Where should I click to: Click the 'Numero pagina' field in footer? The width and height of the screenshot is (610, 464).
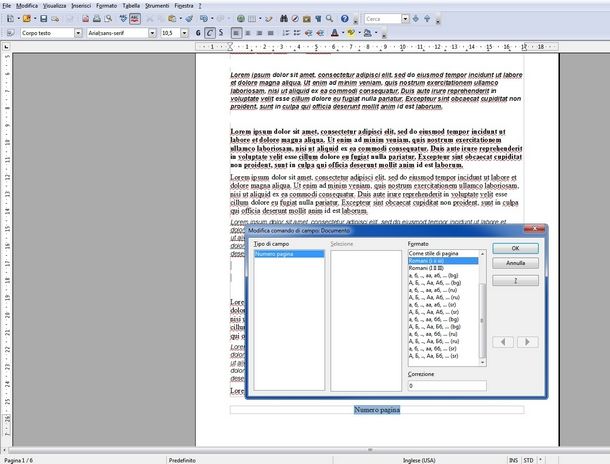pos(377,410)
